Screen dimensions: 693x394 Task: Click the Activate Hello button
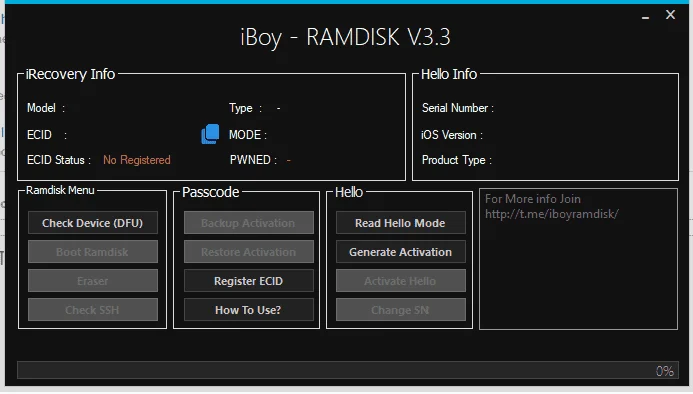[x=400, y=281]
